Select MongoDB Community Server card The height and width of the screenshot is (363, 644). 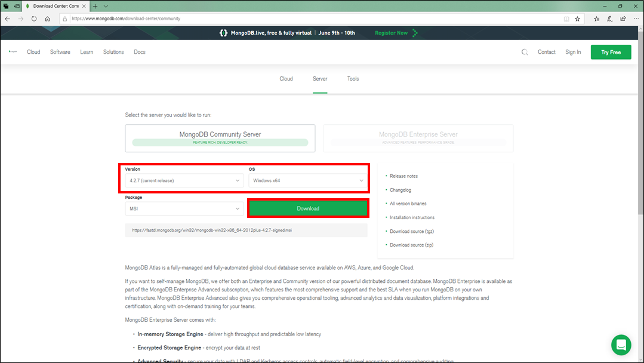(220, 139)
